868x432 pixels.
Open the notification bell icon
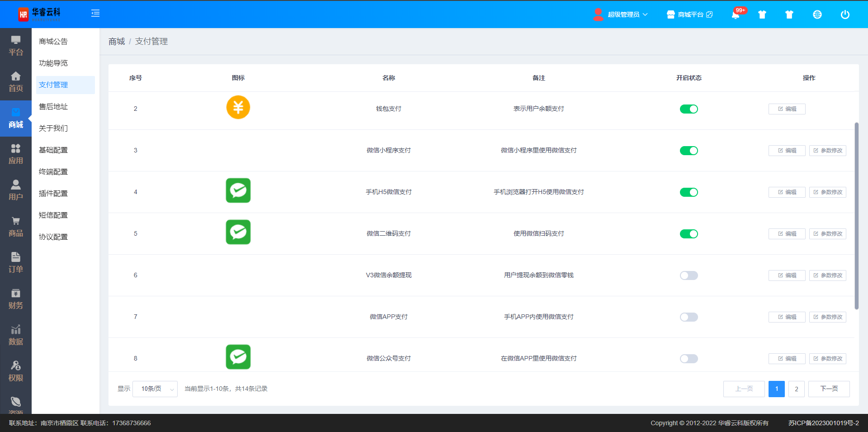736,15
